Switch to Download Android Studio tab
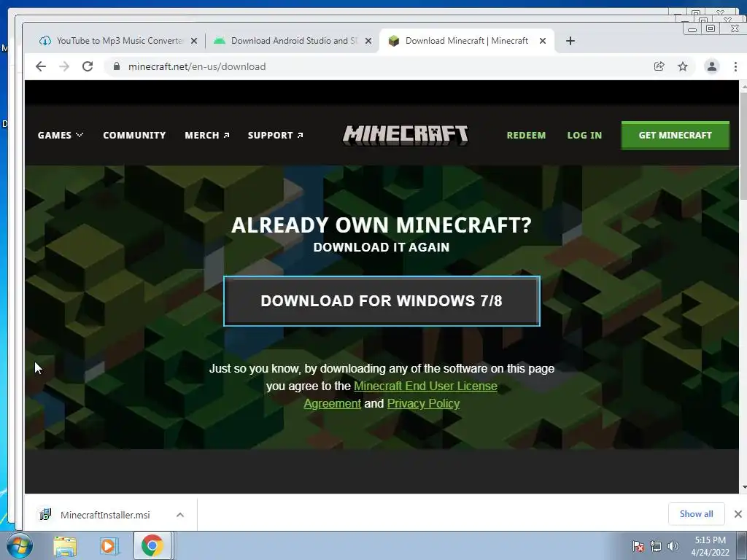747x560 pixels. tap(293, 41)
